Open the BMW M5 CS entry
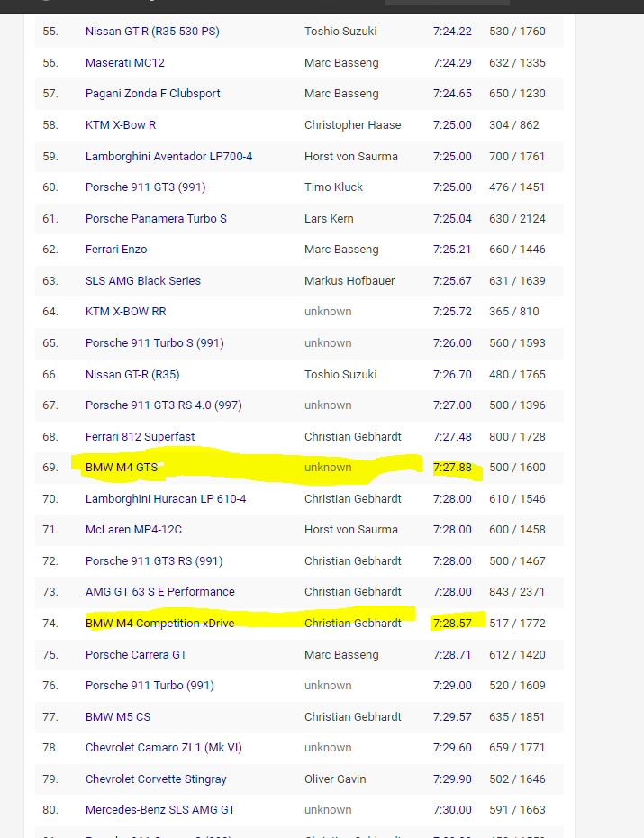This screenshot has width=644, height=838. coord(118,717)
